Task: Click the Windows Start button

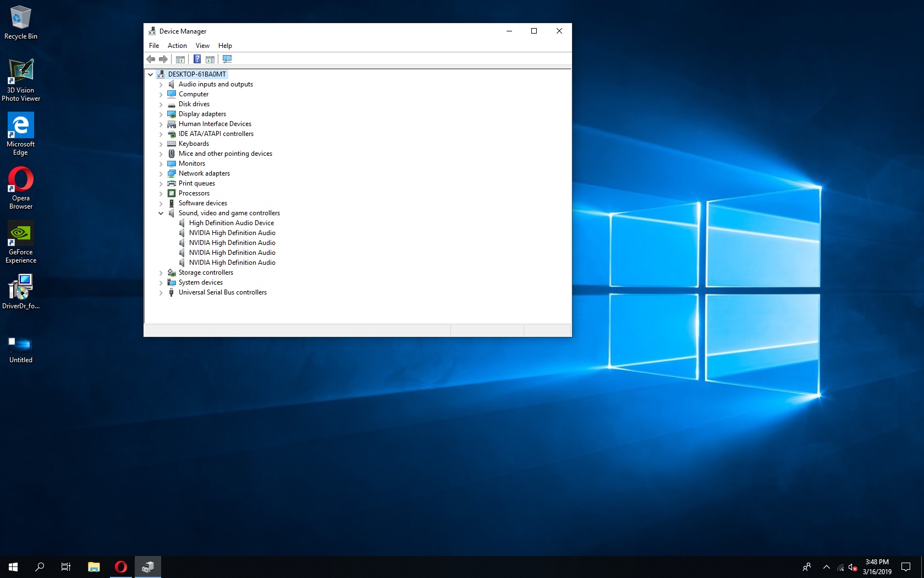Action: click(13, 566)
